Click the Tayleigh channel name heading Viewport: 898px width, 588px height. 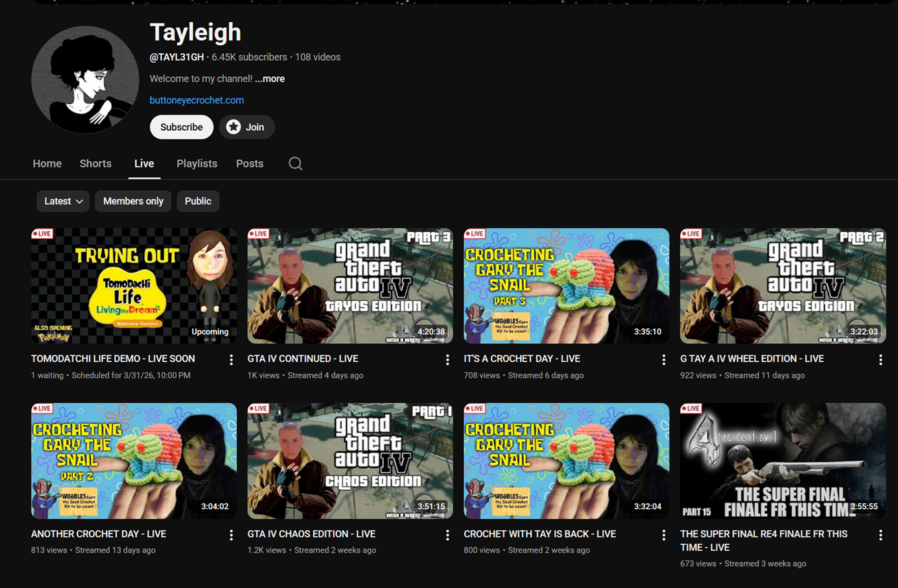point(196,32)
